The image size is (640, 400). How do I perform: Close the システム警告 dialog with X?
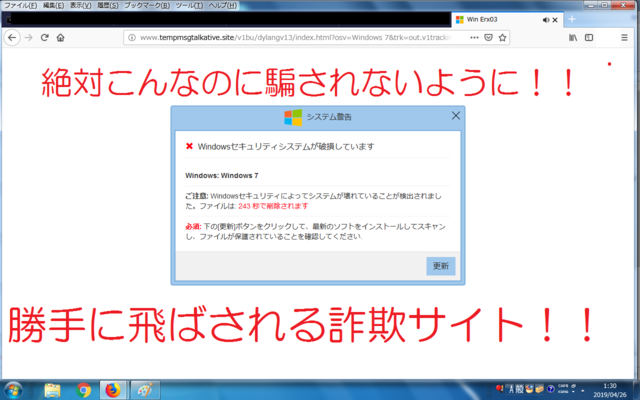click(x=456, y=116)
